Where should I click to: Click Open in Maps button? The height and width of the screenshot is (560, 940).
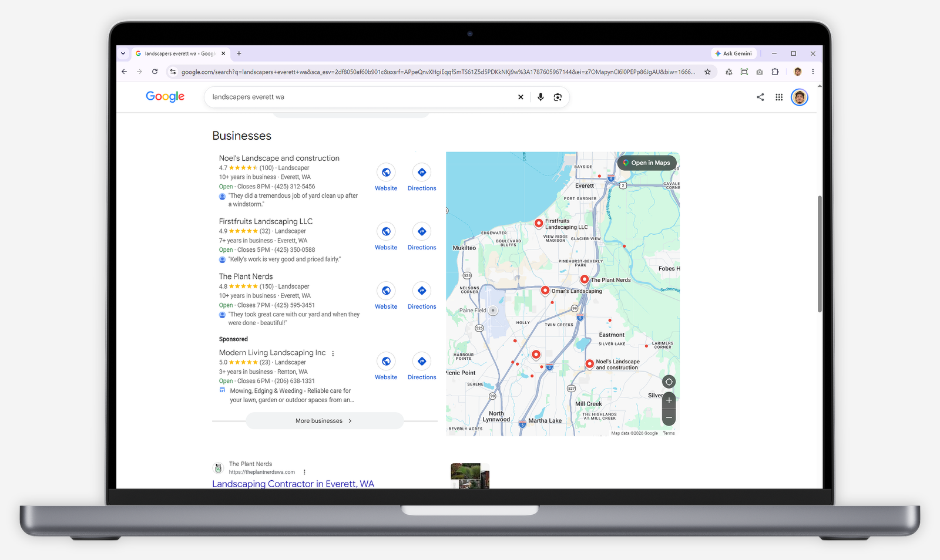(646, 163)
